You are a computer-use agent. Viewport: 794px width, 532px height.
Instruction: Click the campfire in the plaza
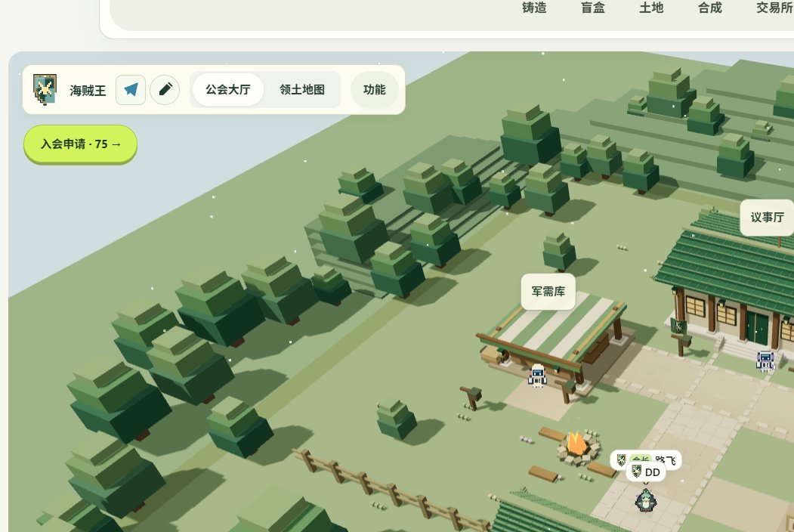(x=578, y=447)
